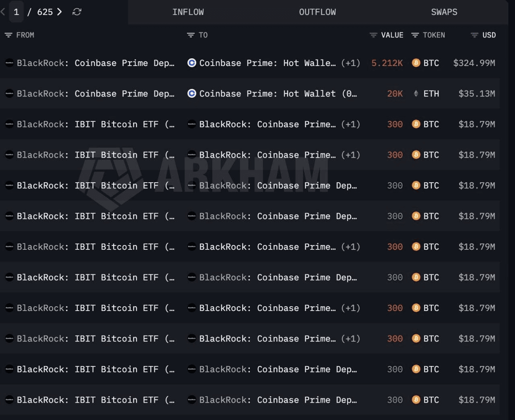Open the USD column filter
The width and height of the screenshot is (515, 420).
pos(475,35)
